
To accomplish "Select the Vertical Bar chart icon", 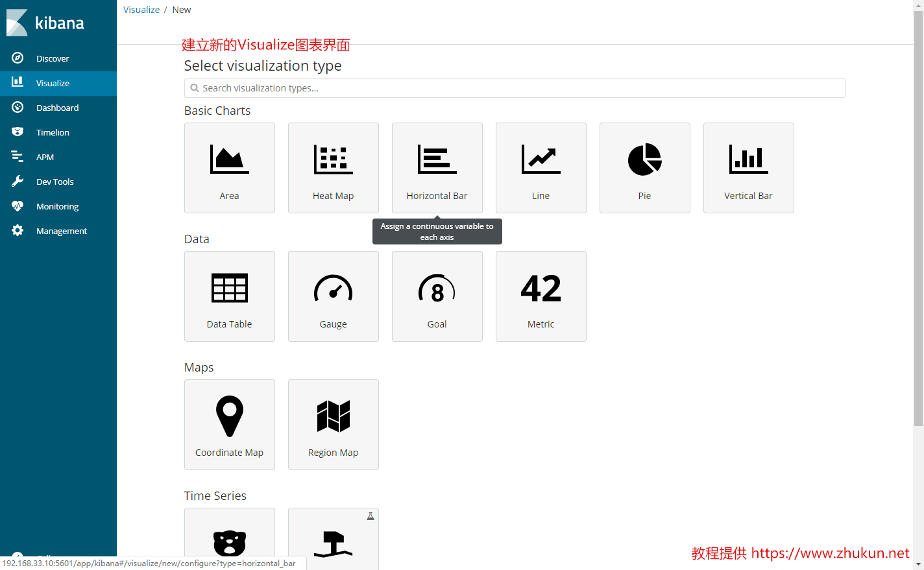I will pos(748,159).
